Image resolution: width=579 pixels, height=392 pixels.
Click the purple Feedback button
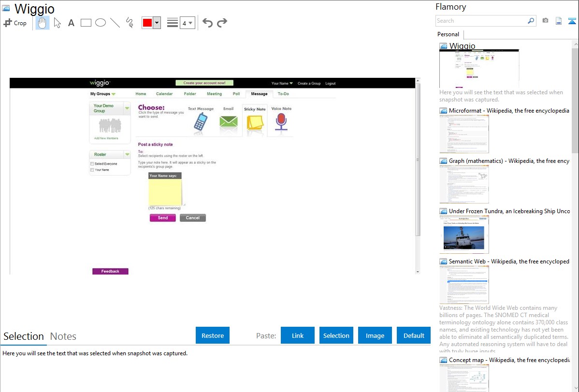(x=110, y=271)
